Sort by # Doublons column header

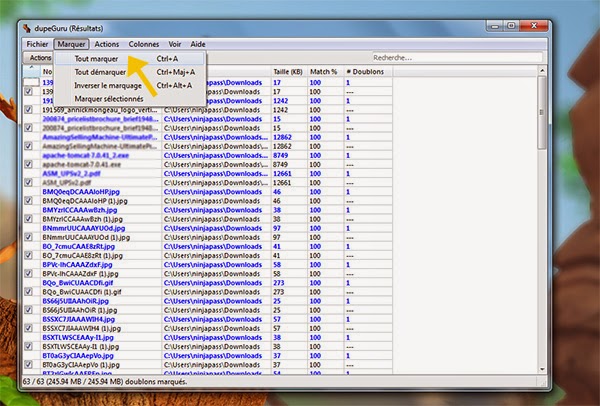point(363,72)
